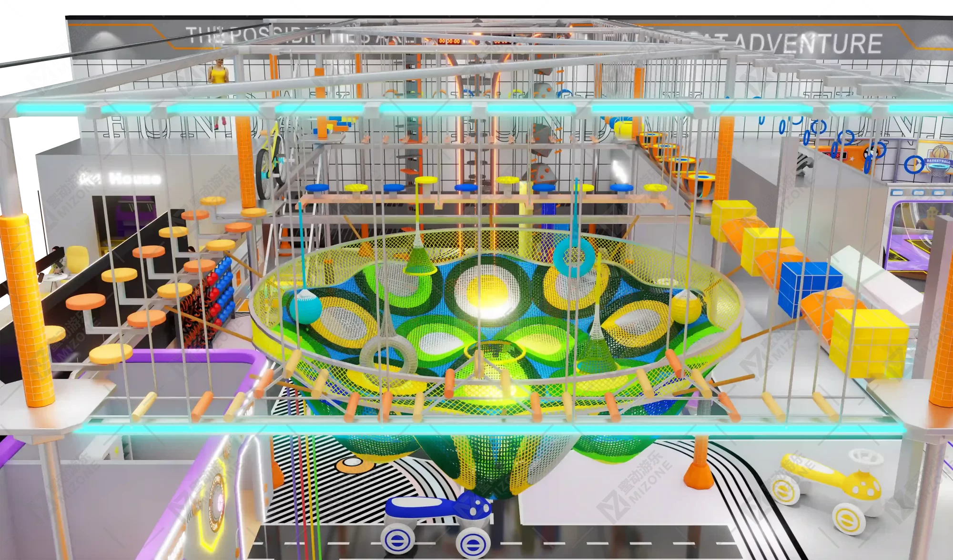Click the large yellow cube at the right
The height and width of the screenshot is (560, 953).
870,343
